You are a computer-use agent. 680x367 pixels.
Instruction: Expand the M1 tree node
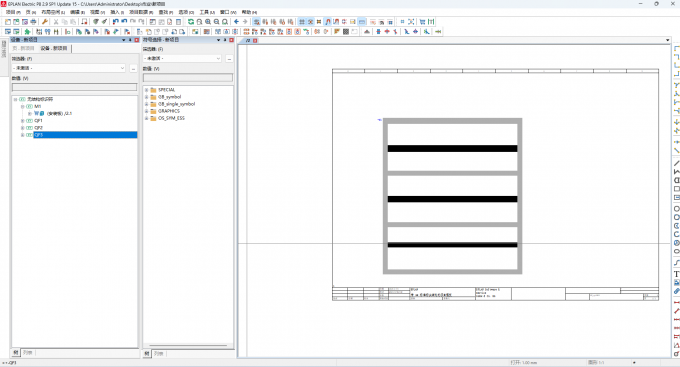pyautogui.click(x=23, y=106)
